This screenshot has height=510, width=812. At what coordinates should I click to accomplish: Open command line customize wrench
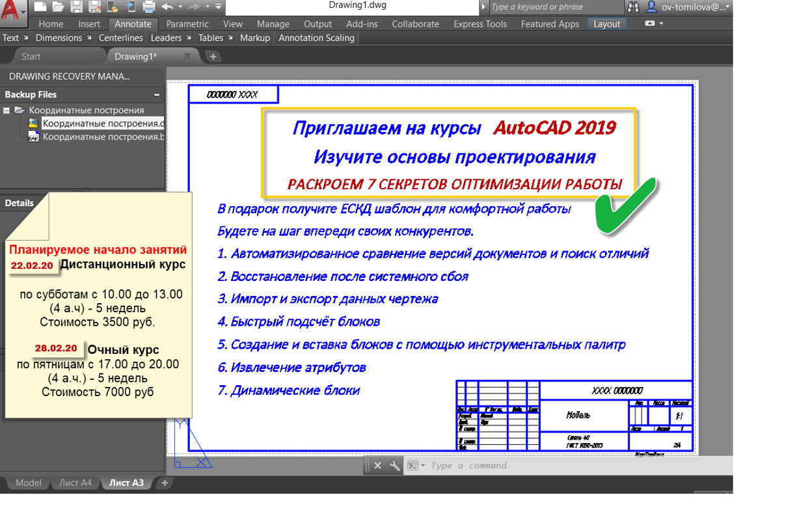[x=394, y=466]
